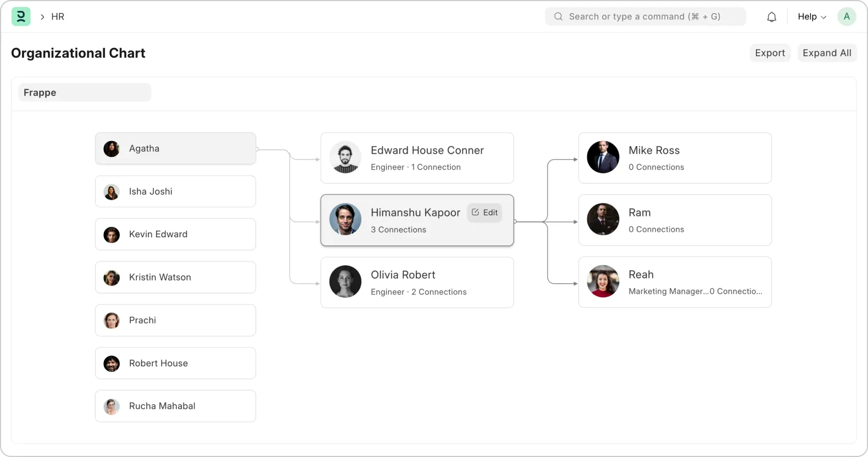Expand the Edward House Conner node

[x=418, y=158]
